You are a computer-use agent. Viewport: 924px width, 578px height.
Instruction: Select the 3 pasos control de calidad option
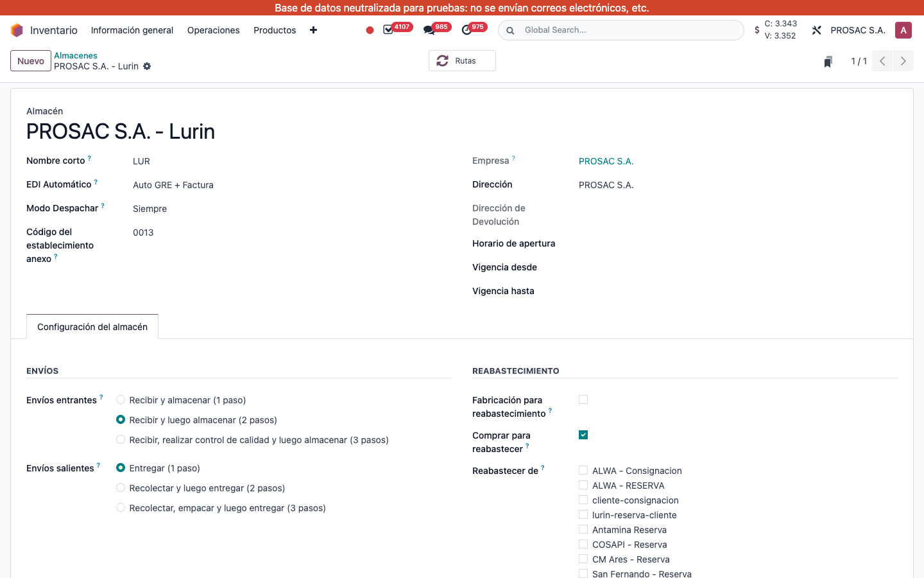(x=121, y=439)
